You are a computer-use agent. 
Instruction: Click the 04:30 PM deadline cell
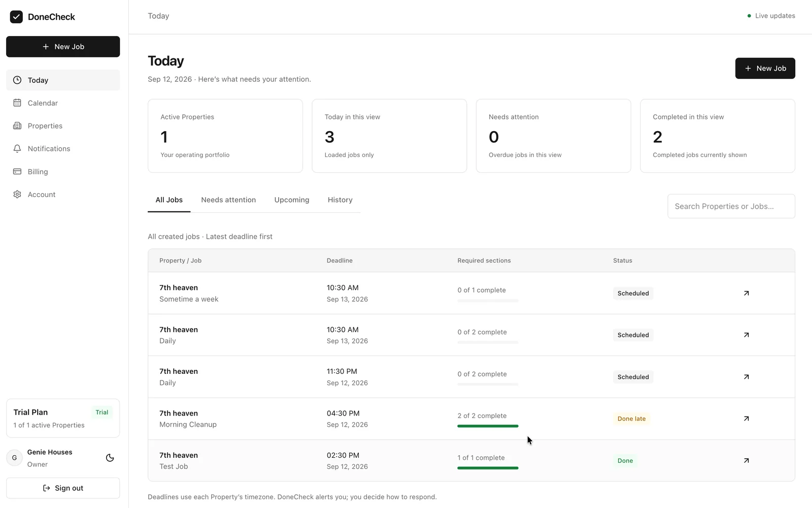[347, 419]
